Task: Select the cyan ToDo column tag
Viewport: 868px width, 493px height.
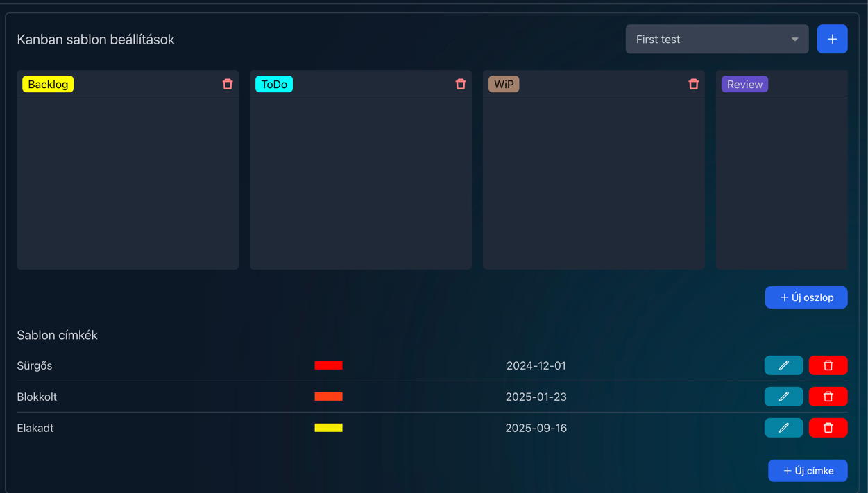Action: 274,85
